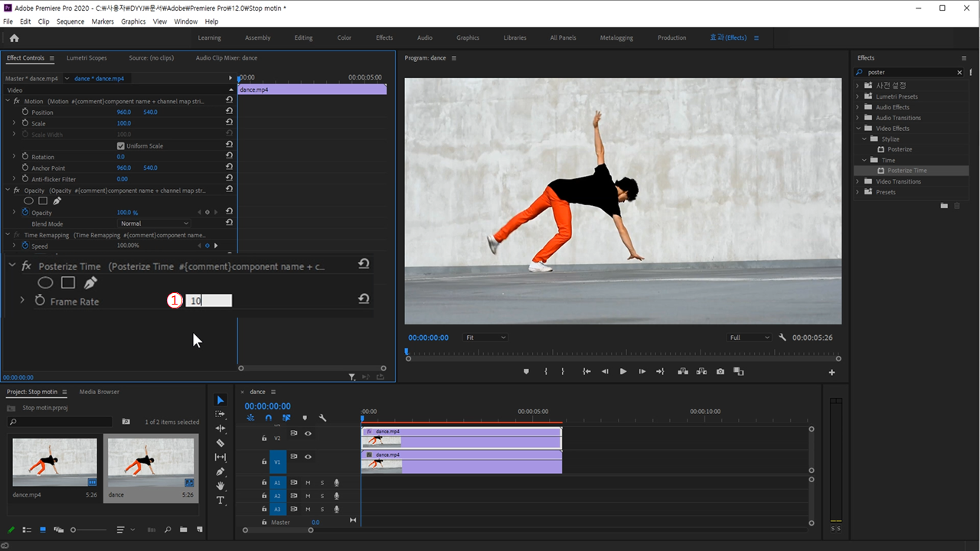Select the Type tool

220,500
